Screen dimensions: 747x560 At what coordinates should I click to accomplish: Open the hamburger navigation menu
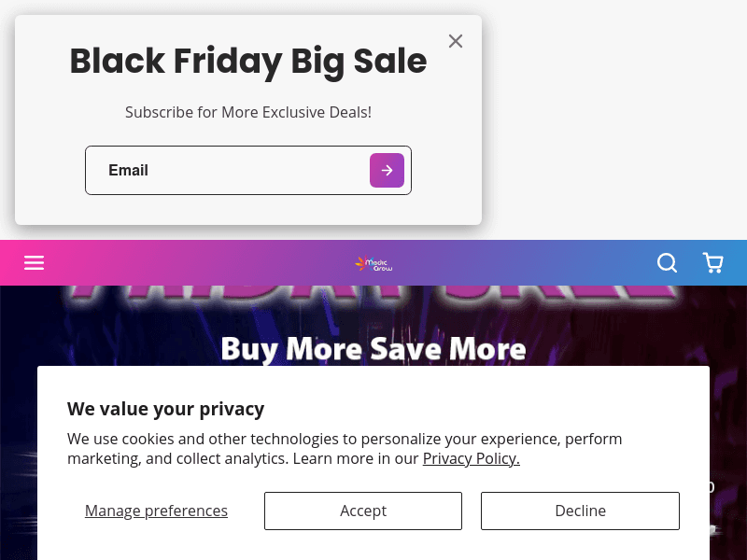point(35,263)
